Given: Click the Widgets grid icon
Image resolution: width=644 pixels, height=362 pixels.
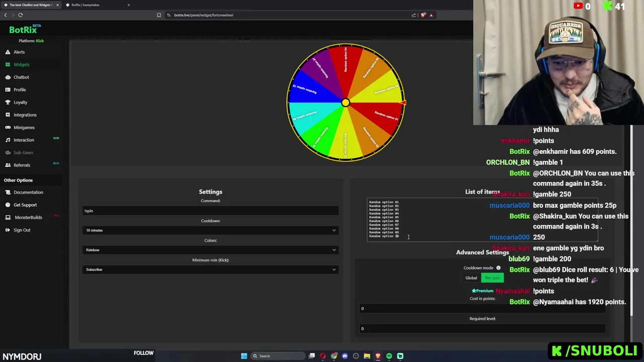Looking at the screenshot, I should point(8,65).
